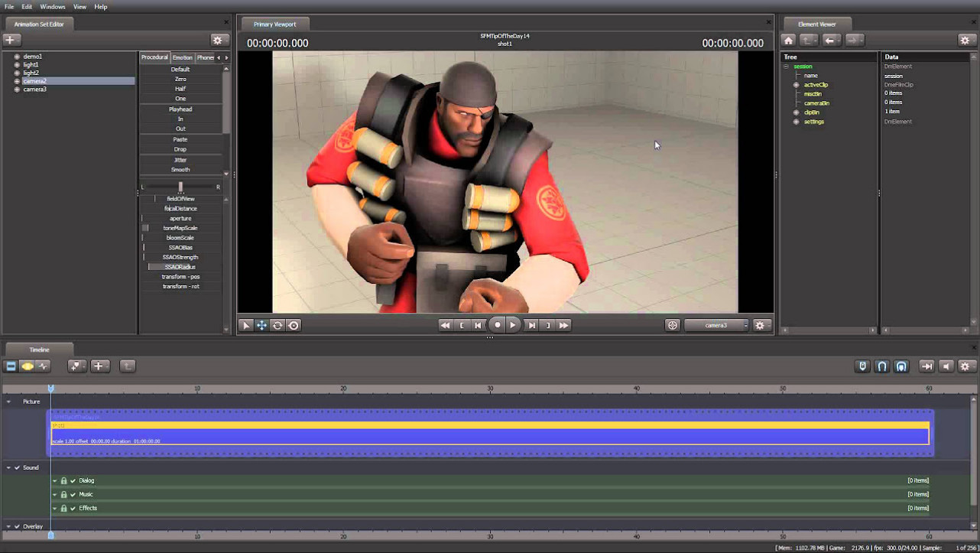The image size is (980, 553).
Task: Switch to the Emotion presets tab
Action: pos(183,57)
